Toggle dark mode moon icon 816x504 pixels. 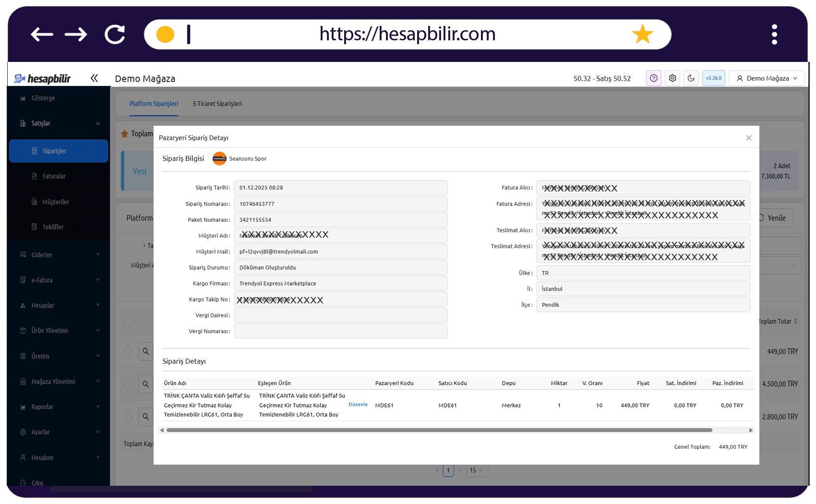click(x=691, y=78)
